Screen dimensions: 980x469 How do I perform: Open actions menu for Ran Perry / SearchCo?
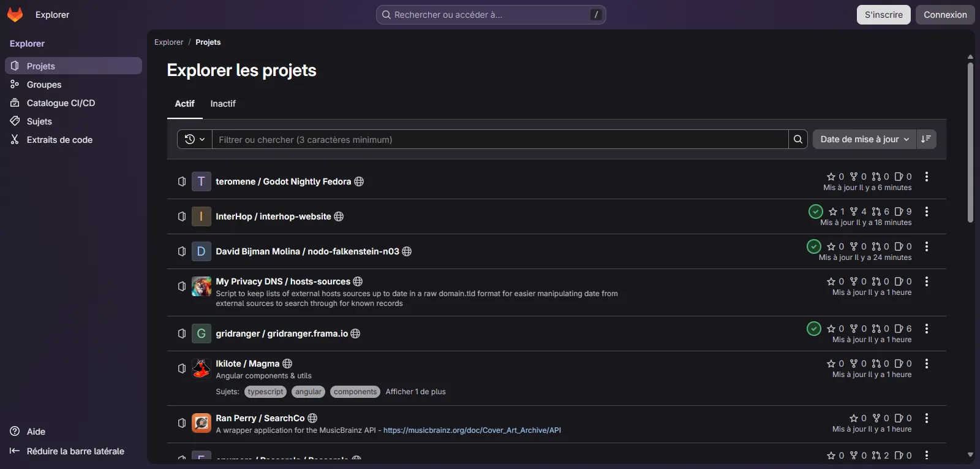pos(927,418)
